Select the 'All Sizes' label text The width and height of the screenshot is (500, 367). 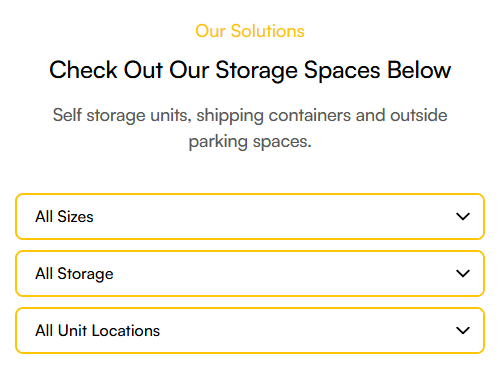(x=64, y=217)
